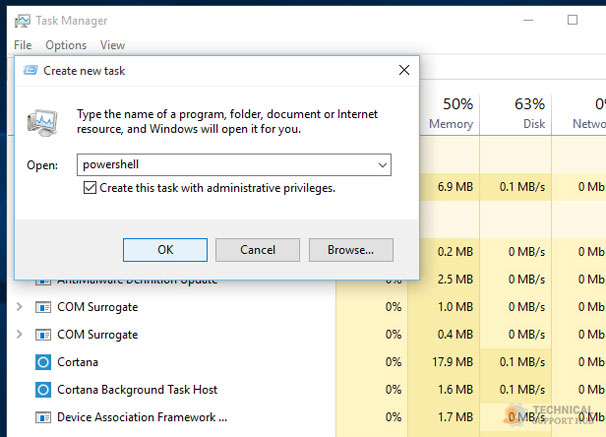
Task: Click the Task Manager title bar icon
Action: tap(22, 21)
